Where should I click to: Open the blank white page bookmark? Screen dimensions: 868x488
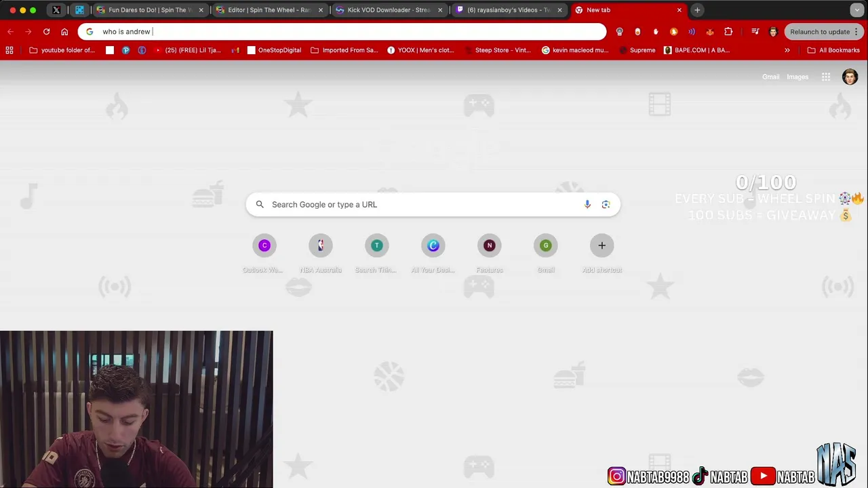[x=110, y=50]
